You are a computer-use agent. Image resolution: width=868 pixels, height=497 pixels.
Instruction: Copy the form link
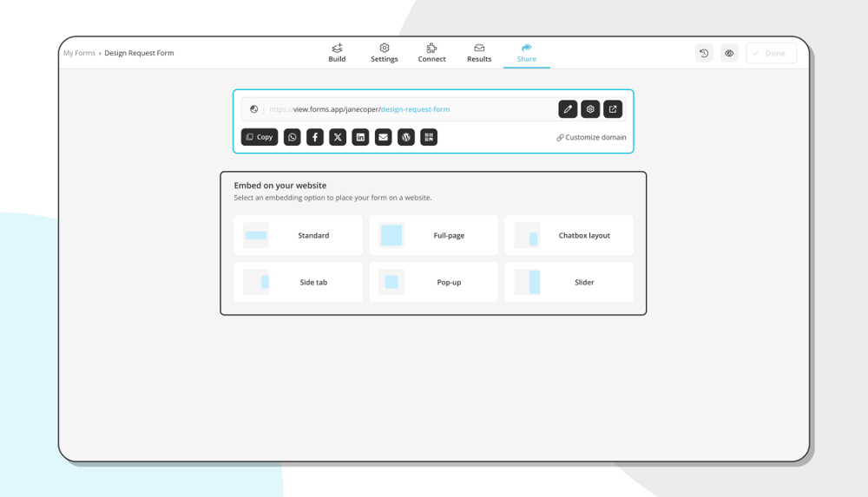[x=259, y=137]
